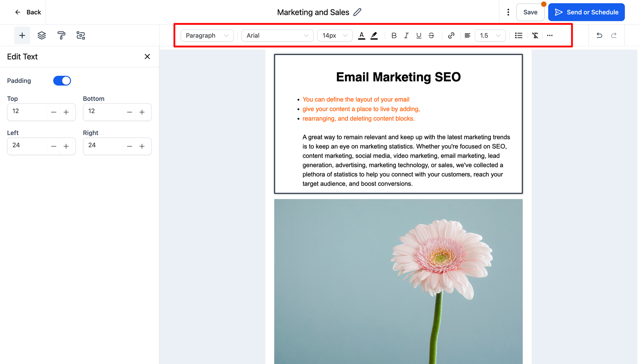Click the undo arrow
Screen dimensions: 639x364
(599, 36)
